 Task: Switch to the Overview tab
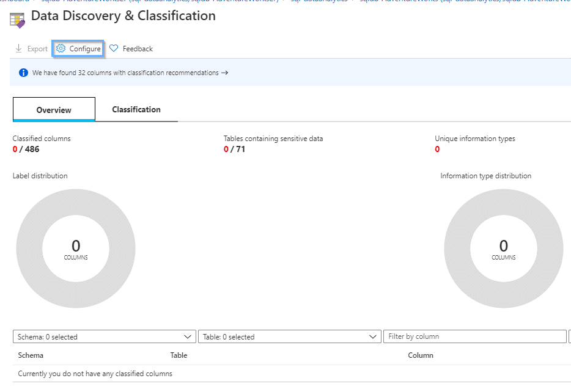pyautogui.click(x=54, y=109)
